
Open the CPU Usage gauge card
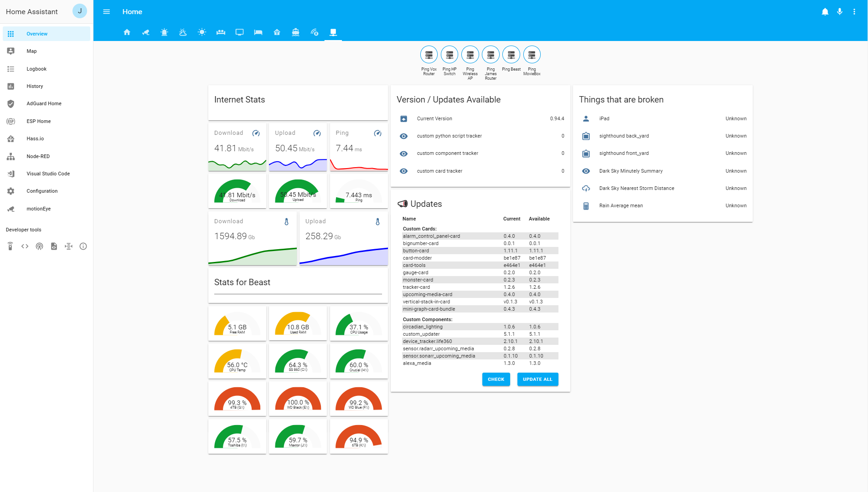coord(359,323)
